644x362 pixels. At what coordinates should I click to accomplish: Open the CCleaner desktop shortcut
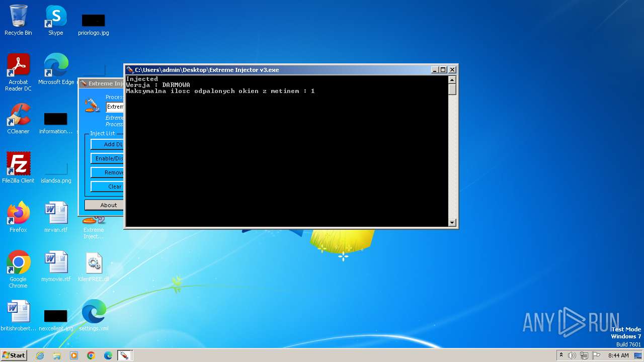point(18,119)
